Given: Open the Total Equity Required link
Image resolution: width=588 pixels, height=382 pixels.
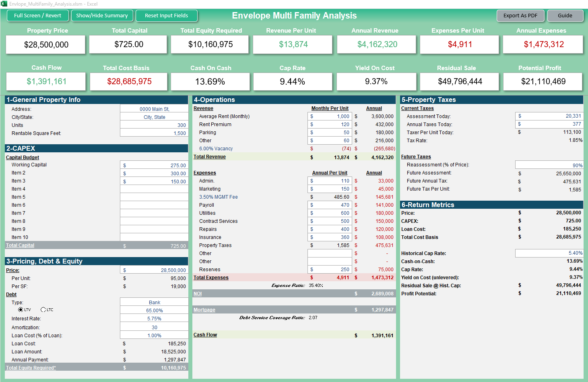Looking at the screenshot, I should tap(31, 367).
